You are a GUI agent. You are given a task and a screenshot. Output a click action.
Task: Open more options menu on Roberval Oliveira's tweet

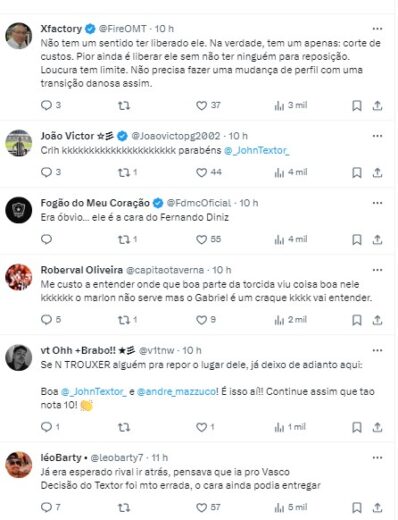click(377, 270)
